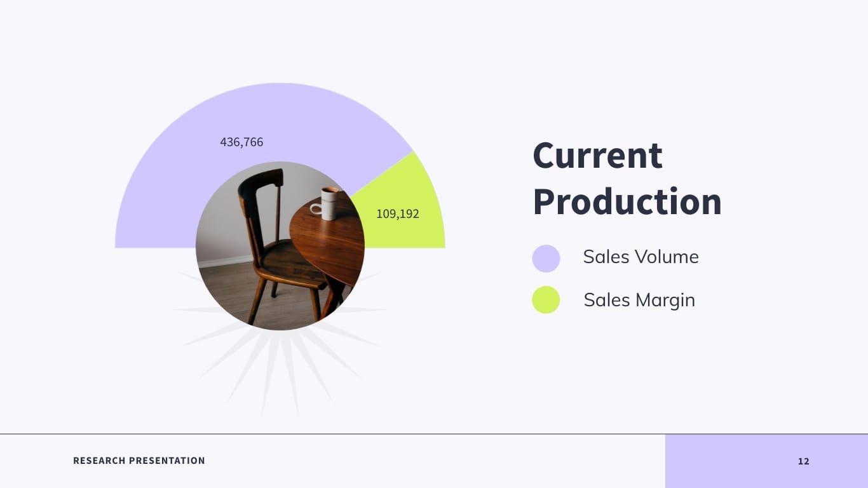
Task: Click the 109,192 data label
Action: pos(398,214)
